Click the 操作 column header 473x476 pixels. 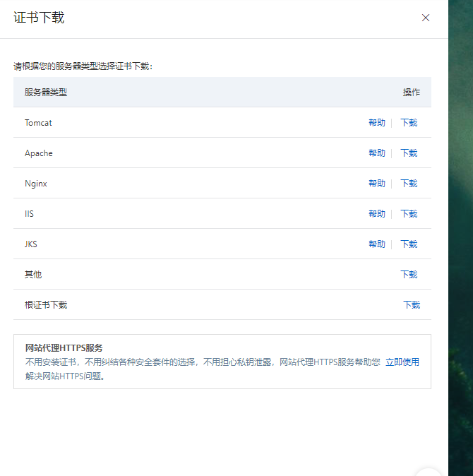click(x=412, y=93)
